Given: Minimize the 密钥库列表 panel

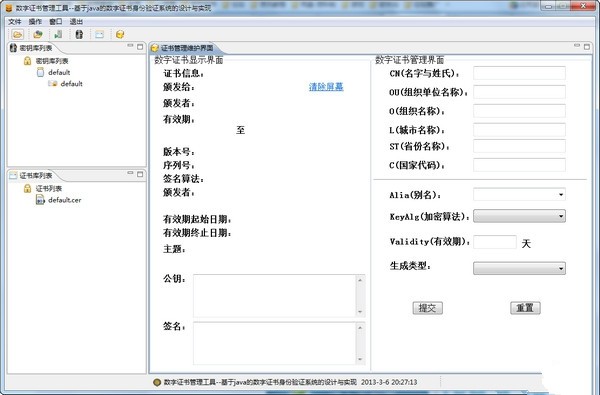Looking at the screenshot, I should tap(130, 46).
